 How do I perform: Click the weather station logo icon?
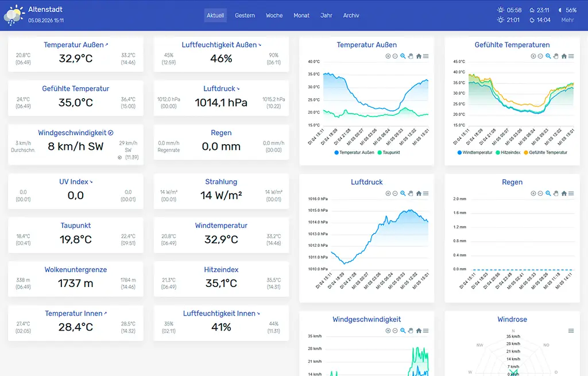coord(14,15)
